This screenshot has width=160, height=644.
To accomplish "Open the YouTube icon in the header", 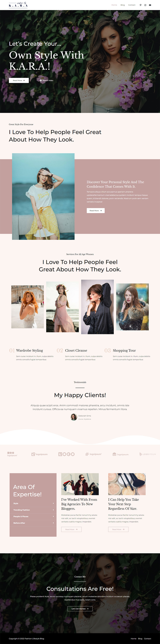I will (150, 5).
